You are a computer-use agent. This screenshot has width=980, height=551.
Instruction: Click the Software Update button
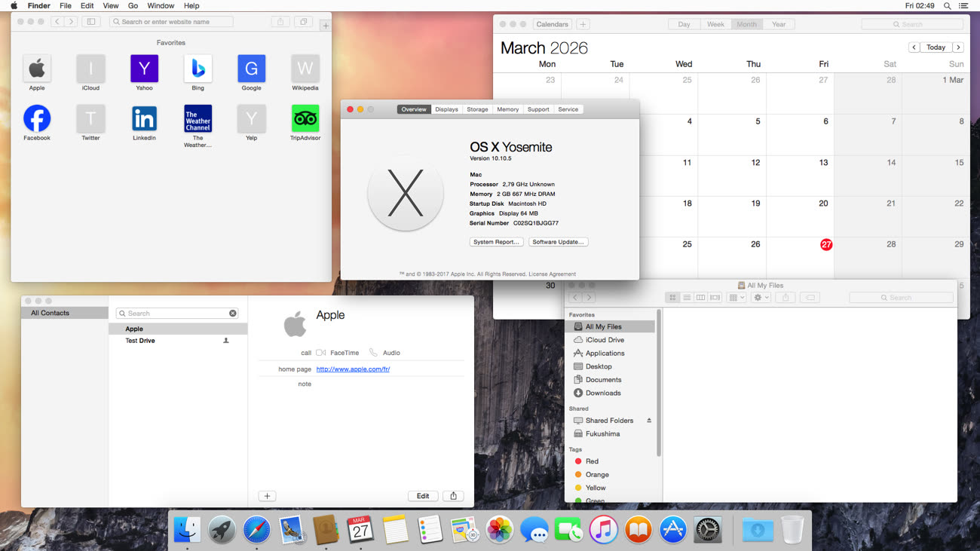pyautogui.click(x=558, y=242)
